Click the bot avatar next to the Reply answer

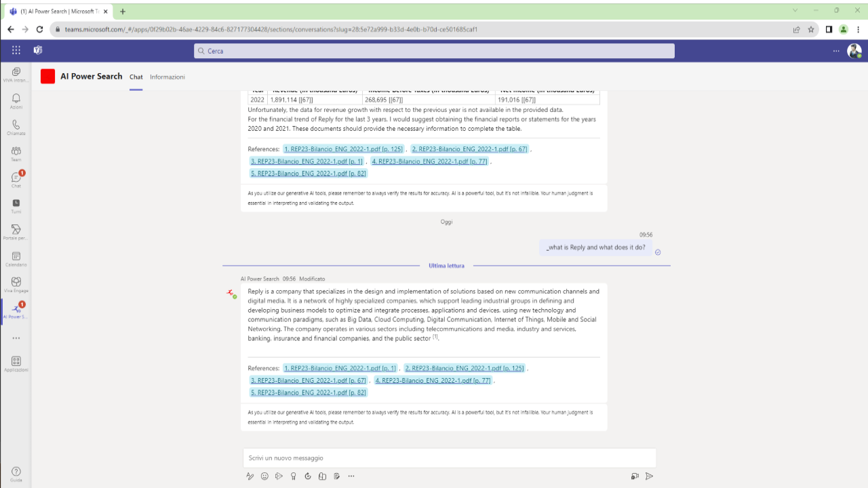pos(231,293)
